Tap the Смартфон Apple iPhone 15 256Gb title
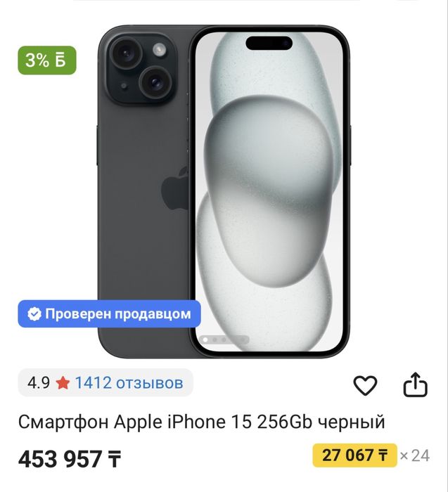 [x=202, y=422]
